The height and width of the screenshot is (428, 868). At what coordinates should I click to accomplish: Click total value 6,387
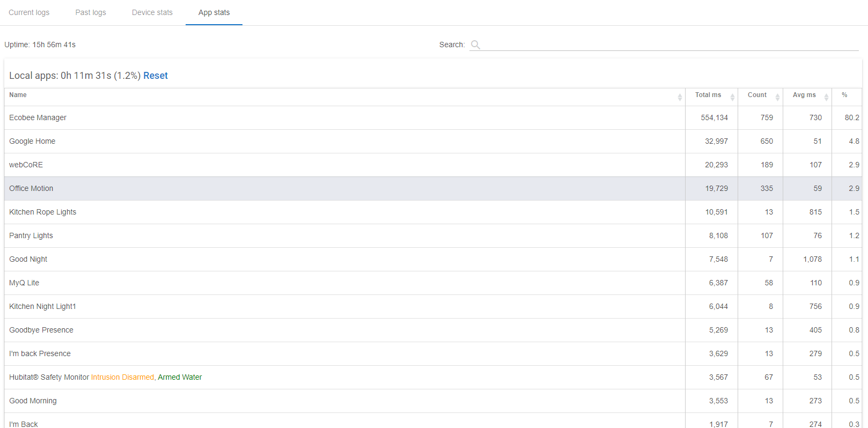coord(718,283)
